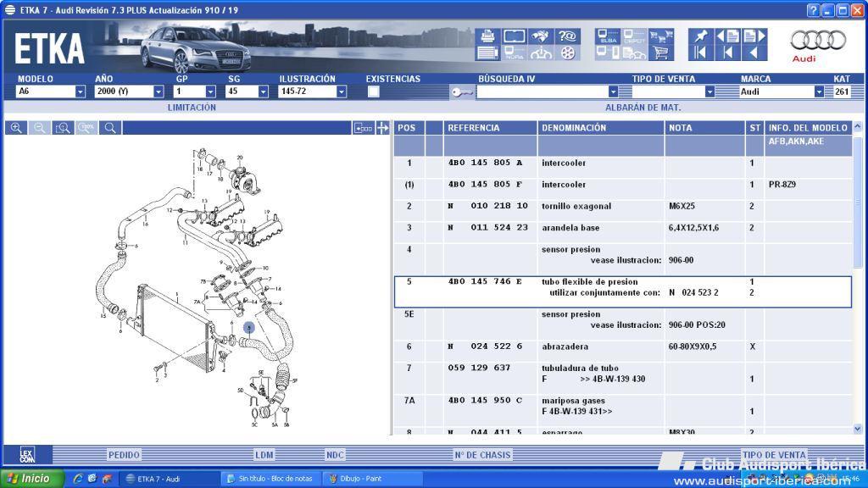868x488 pixels.
Task: Click the Nº DE CHASIS button
Action: (482, 455)
